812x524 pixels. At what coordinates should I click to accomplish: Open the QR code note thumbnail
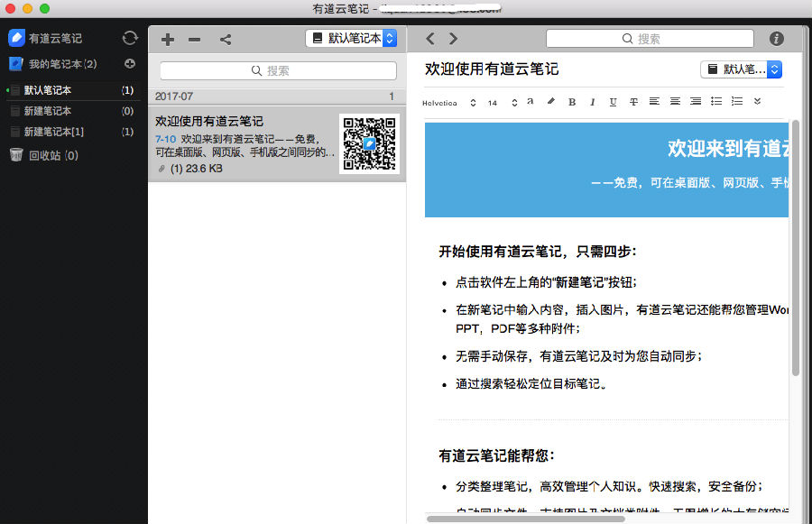pos(369,143)
